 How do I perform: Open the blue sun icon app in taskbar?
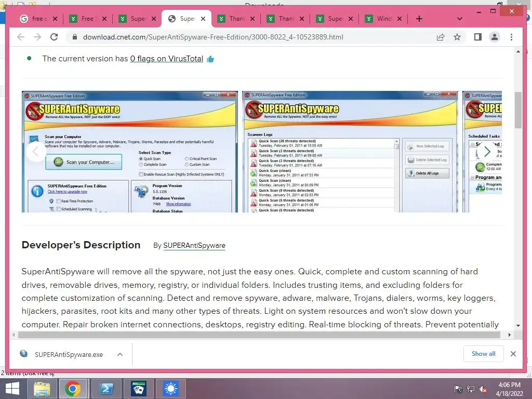click(x=170, y=389)
